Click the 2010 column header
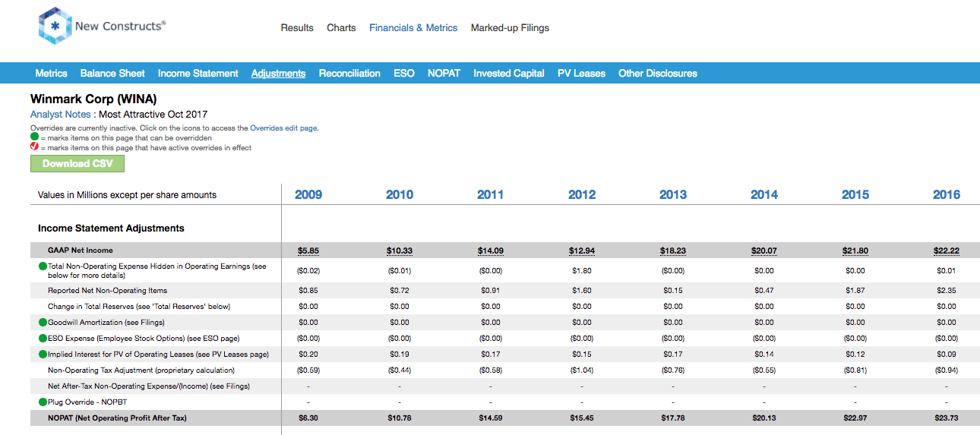 coord(400,195)
